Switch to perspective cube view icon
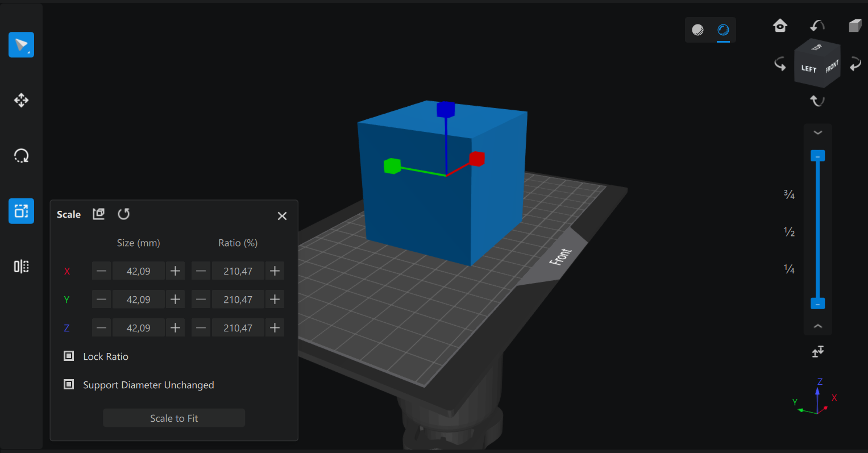 [x=855, y=26]
